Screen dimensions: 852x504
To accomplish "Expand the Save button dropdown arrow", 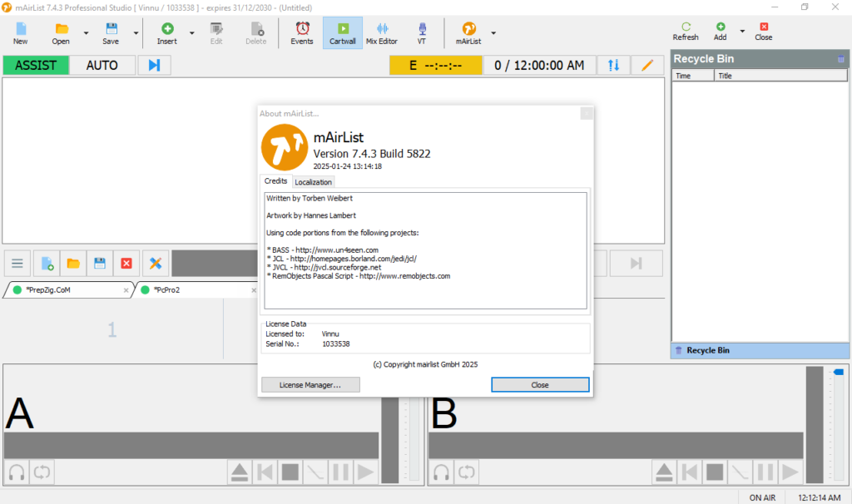I will point(136,33).
